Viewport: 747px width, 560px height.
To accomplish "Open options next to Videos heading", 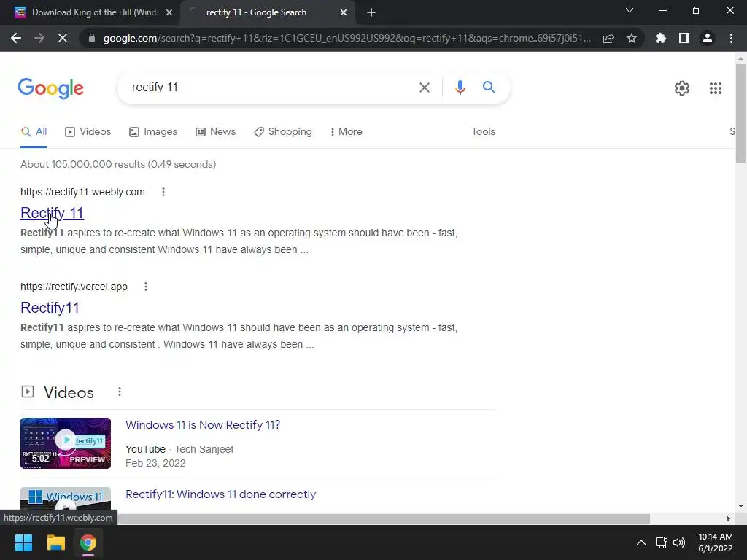I will coord(120,392).
